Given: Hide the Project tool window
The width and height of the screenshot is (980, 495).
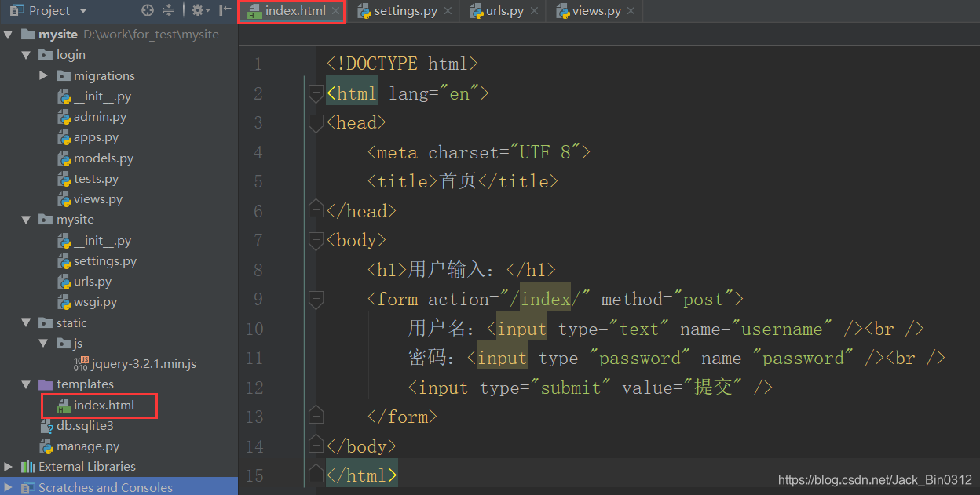Looking at the screenshot, I should coord(225,11).
